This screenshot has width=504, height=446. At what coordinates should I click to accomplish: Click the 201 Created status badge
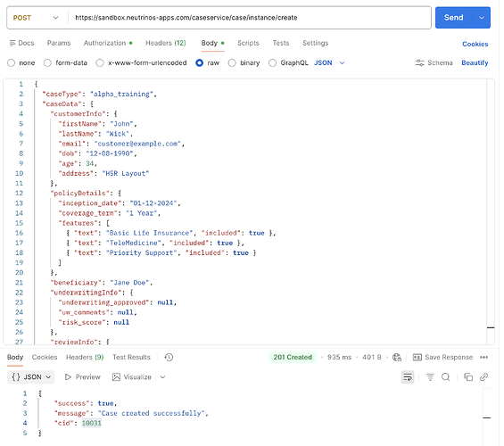[x=293, y=358]
